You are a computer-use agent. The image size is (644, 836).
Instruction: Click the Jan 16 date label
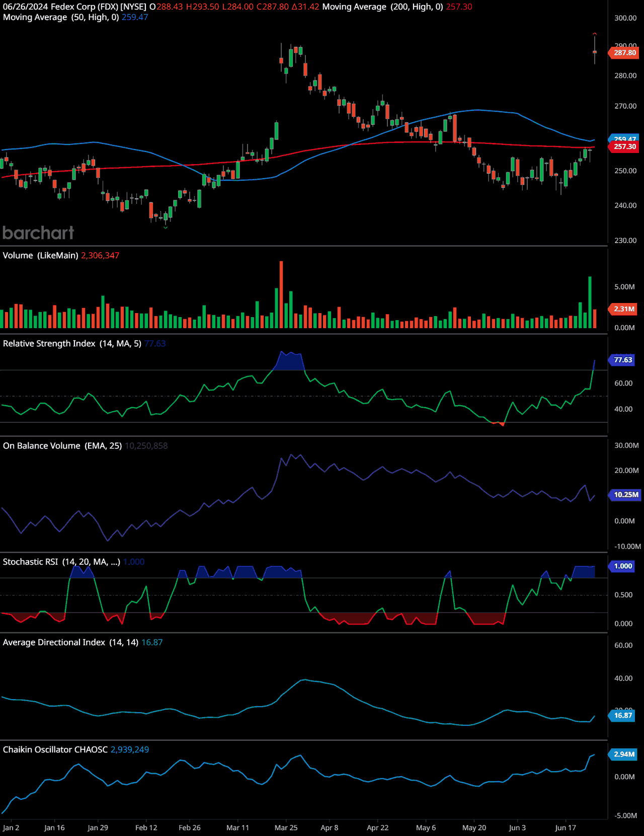[54, 827]
